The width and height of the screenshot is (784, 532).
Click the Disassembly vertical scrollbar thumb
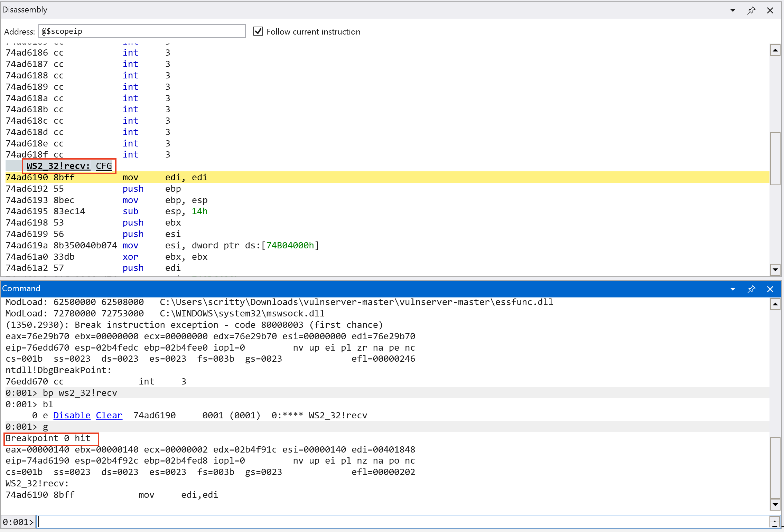(775, 159)
